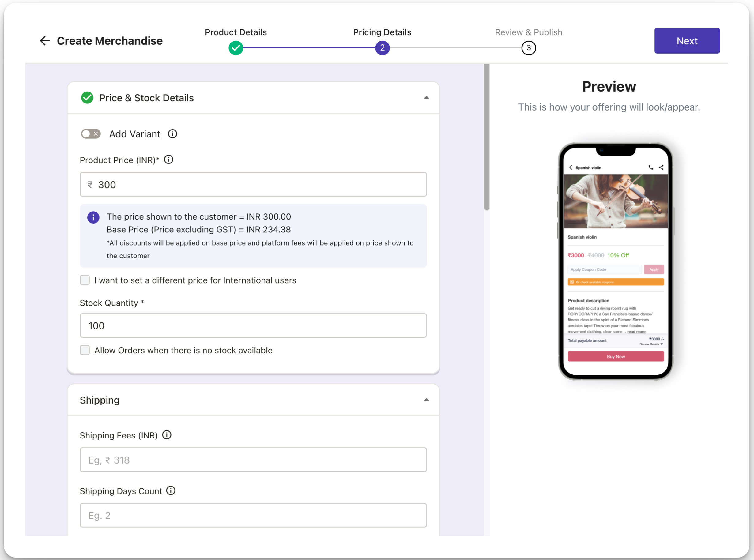
Task: Check the different price for International users box
Action: (85, 280)
